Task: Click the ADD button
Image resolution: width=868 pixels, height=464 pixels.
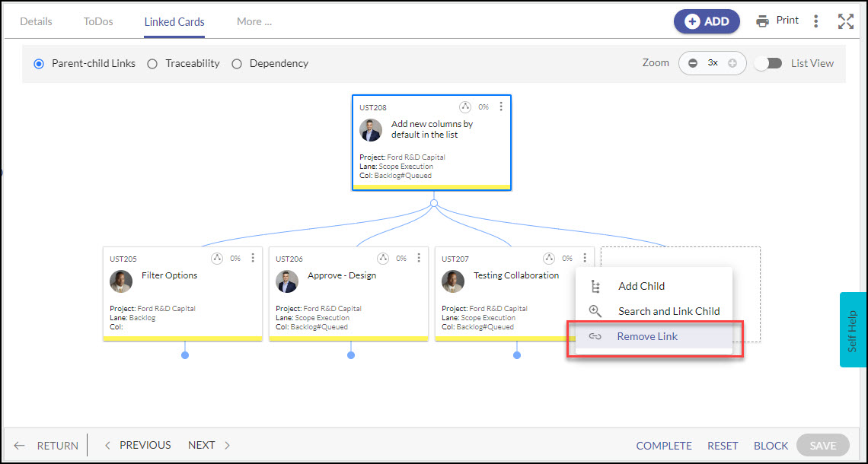Action: coord(707,21)
